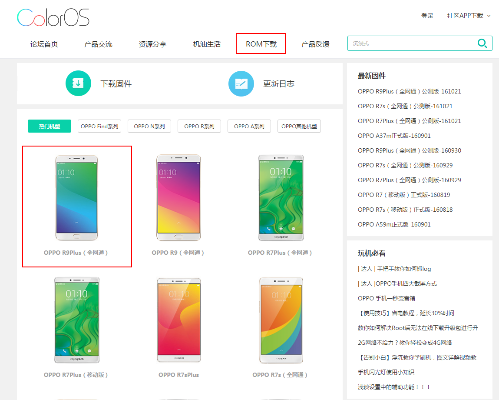Open the OPPO R9 (全网通) phone thumbnail
Viewport: 499px width, 400px height.
click(x=179, y=197)
